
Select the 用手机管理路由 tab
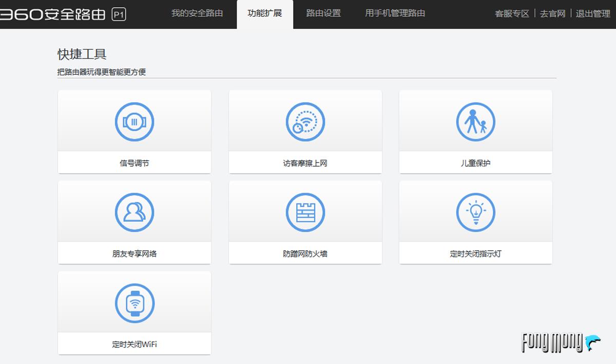click(x=394, y=14)
